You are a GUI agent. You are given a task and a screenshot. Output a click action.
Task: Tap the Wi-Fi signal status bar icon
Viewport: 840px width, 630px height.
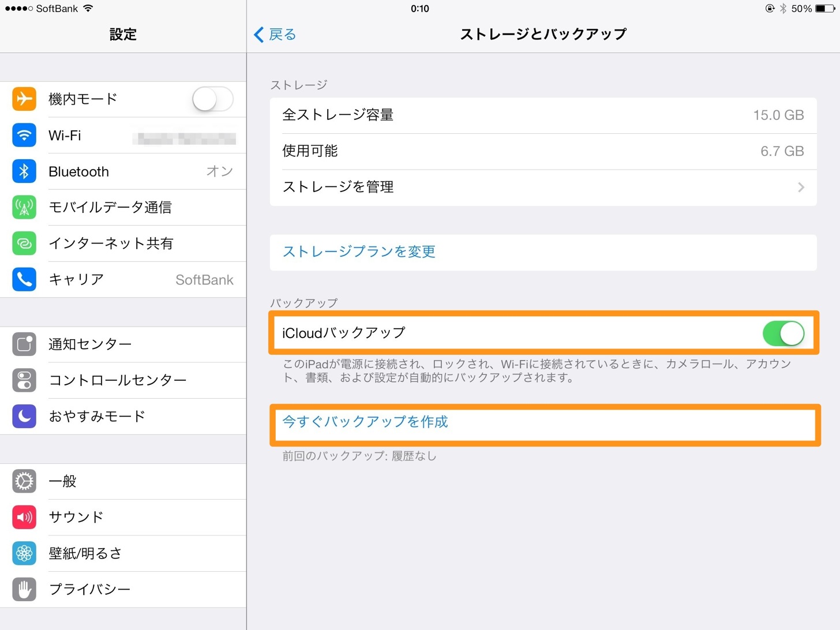(x=88, y=8)
